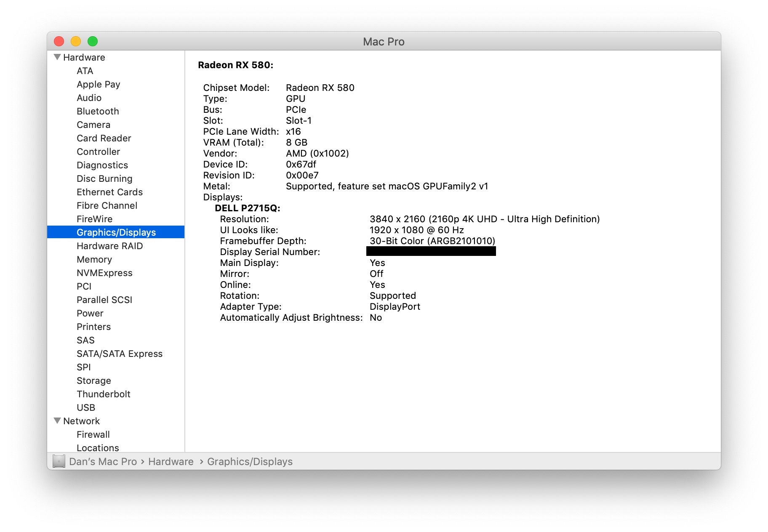Click the Slot-1 value
This screenshot has width=768, height=532.
pos(299,120)
